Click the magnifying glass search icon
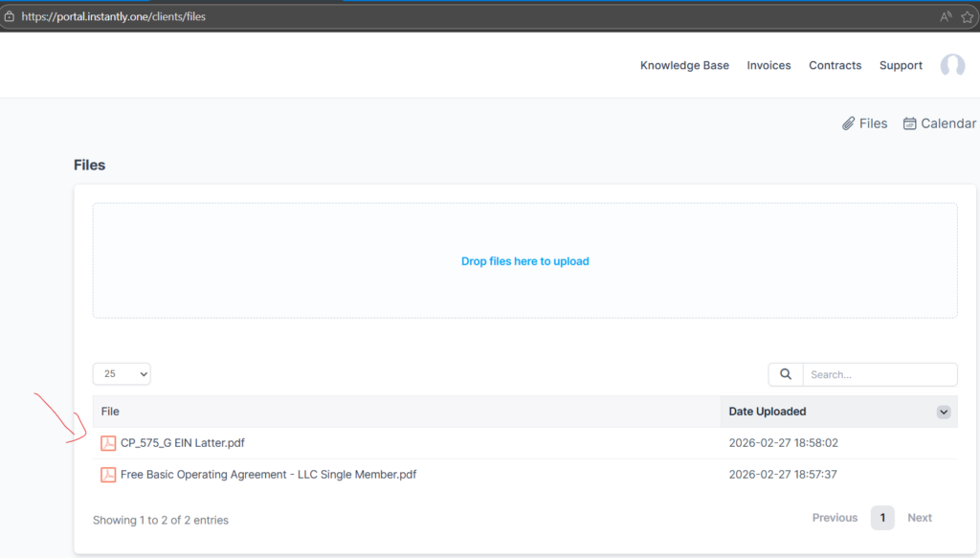Screen dimensions: 980x558 [786, 374]
